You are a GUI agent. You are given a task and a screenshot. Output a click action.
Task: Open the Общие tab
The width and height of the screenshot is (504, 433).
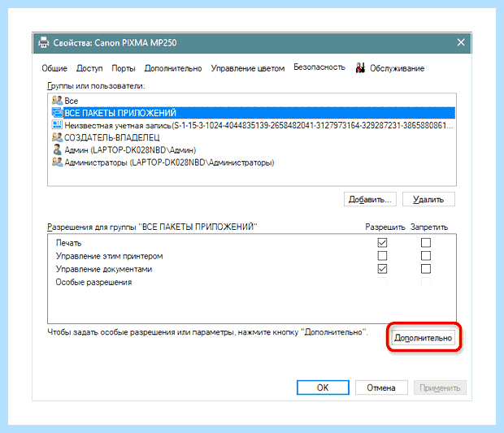[54, 68]
